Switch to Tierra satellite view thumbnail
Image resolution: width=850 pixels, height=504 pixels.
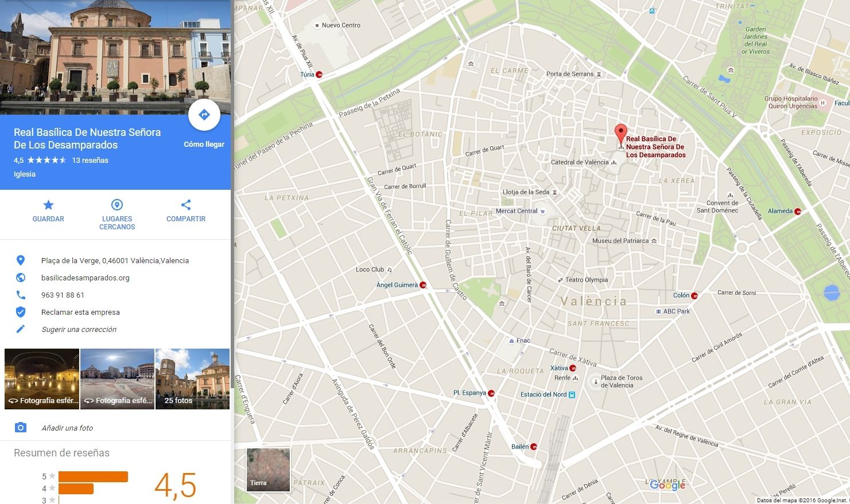(268, 470)
